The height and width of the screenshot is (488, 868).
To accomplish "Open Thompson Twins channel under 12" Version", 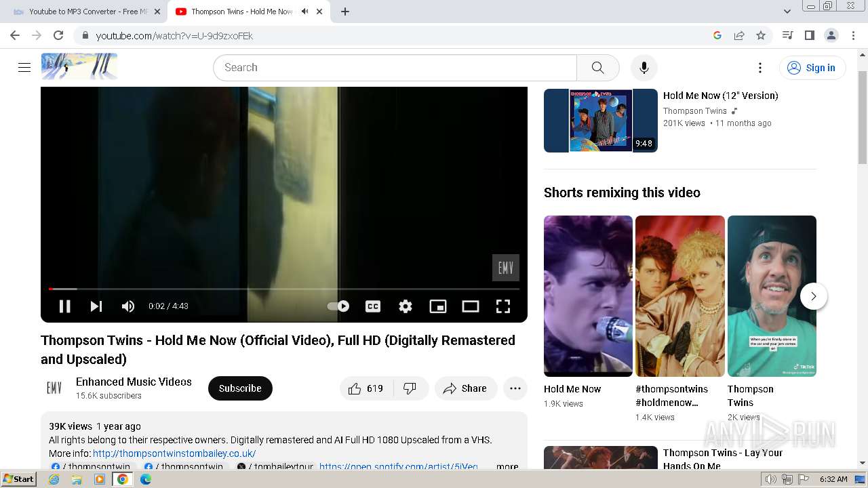I will 695,111.
